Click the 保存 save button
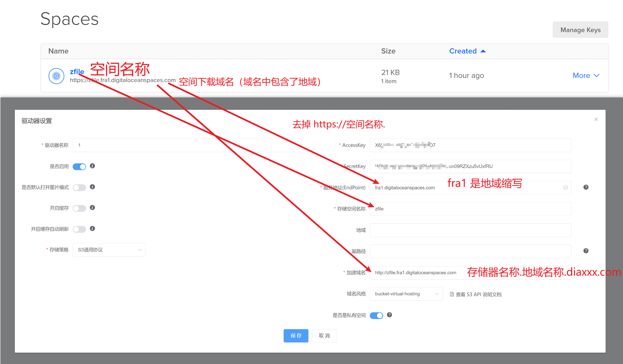Viewport: 623px width, 364px height. pyautogui.click(x=296, y=335)
